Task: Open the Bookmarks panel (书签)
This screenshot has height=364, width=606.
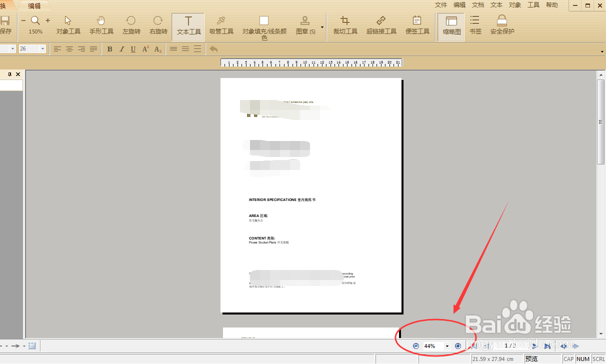Action: (x=475, y=25)
